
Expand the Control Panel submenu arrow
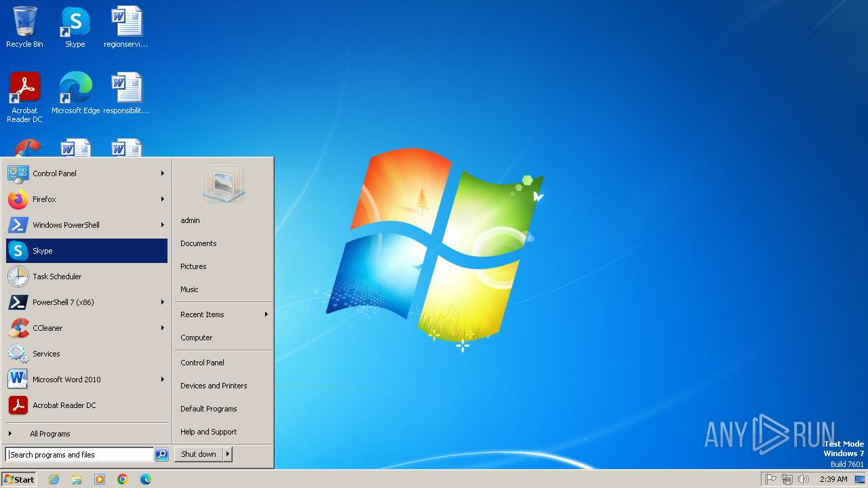163,174
